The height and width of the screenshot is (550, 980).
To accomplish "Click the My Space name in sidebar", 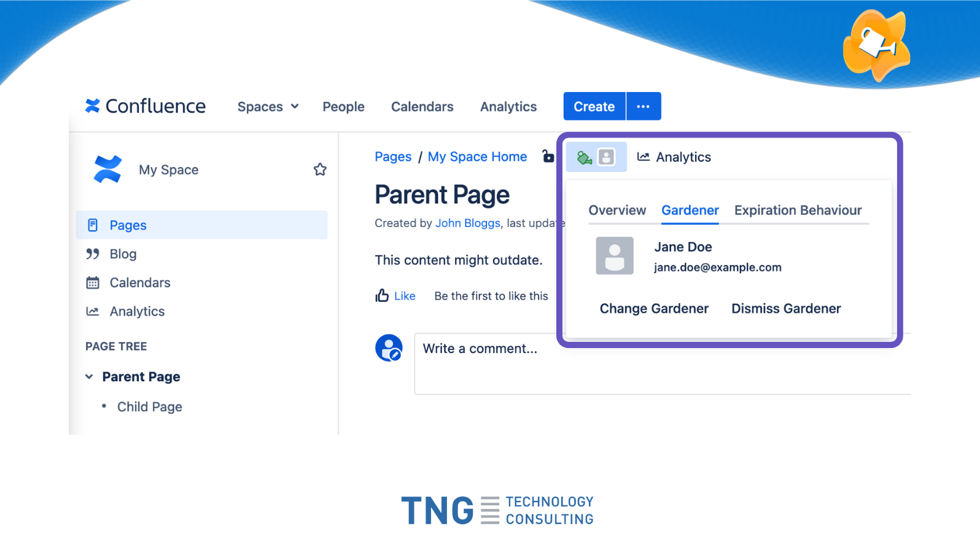I will coord(169,170).
